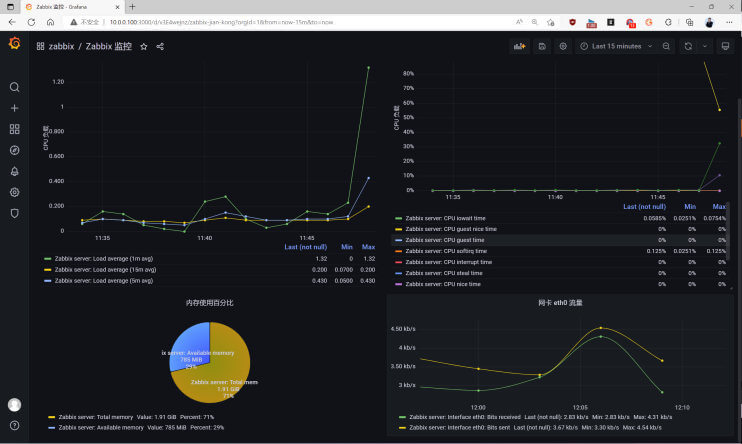742x444 pixels.
Task: Open the Last 15 minutes time picker
Action: coord(616,46)
